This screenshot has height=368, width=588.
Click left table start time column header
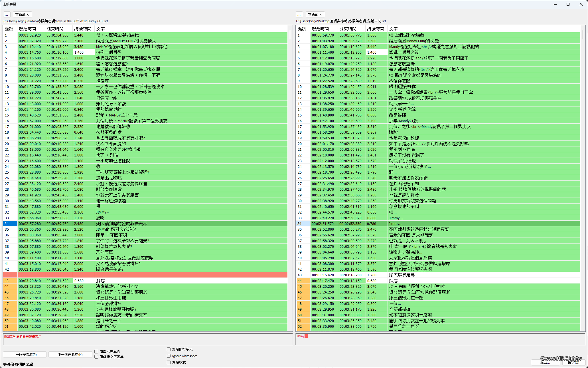pyautogui.click(x=31, y=29)
